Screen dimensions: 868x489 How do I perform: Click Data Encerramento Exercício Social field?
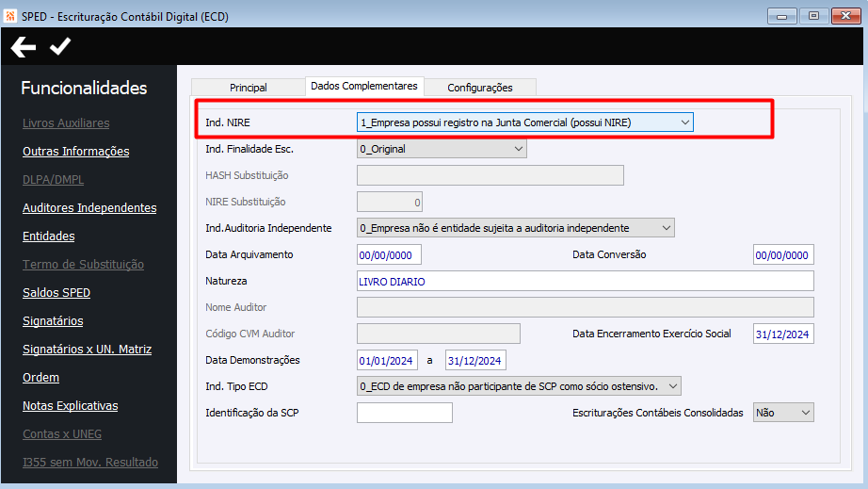(783, 334)
